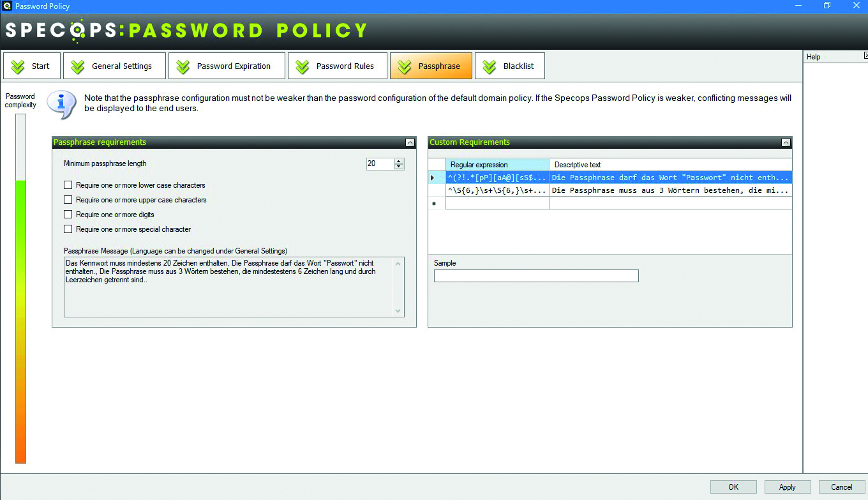This screenshot has width=868, height=500.
Task: Enable require upper case characters
Action: pos(68,200)
